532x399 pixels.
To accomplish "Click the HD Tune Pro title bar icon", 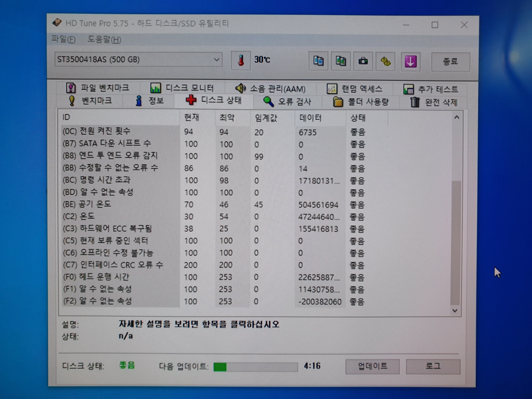I will click(57, 23).
